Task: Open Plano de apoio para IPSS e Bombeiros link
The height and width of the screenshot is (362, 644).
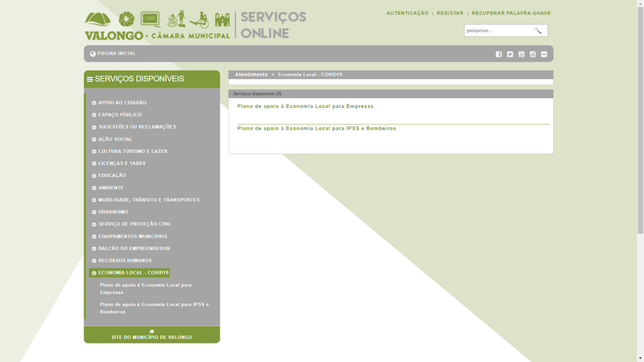Action: (x=316, y=129)
